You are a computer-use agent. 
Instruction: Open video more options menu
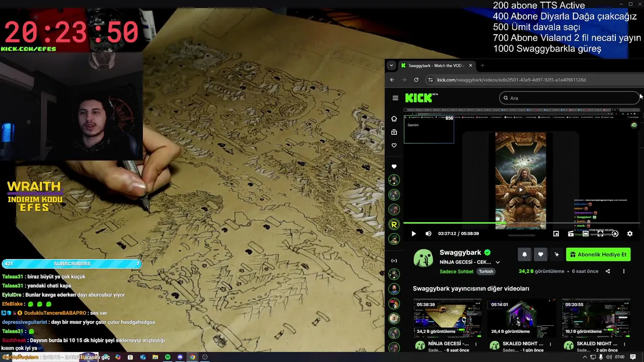coord(624,271)
